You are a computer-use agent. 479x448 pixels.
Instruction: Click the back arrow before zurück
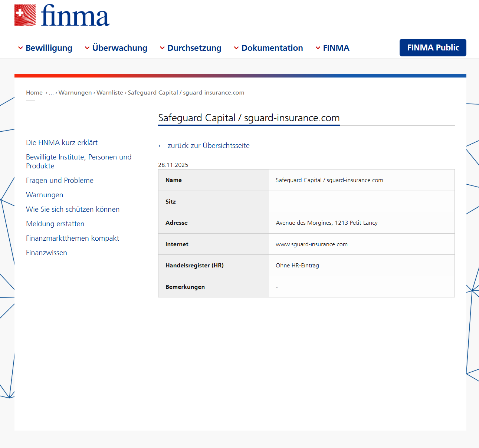click(161, 146)
